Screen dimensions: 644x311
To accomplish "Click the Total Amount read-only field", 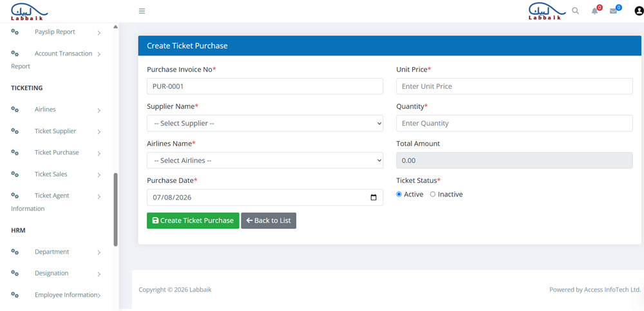I will (514, 160).
